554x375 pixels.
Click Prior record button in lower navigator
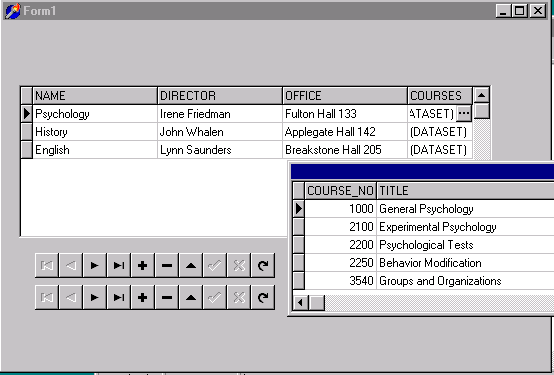pos(71,297)
